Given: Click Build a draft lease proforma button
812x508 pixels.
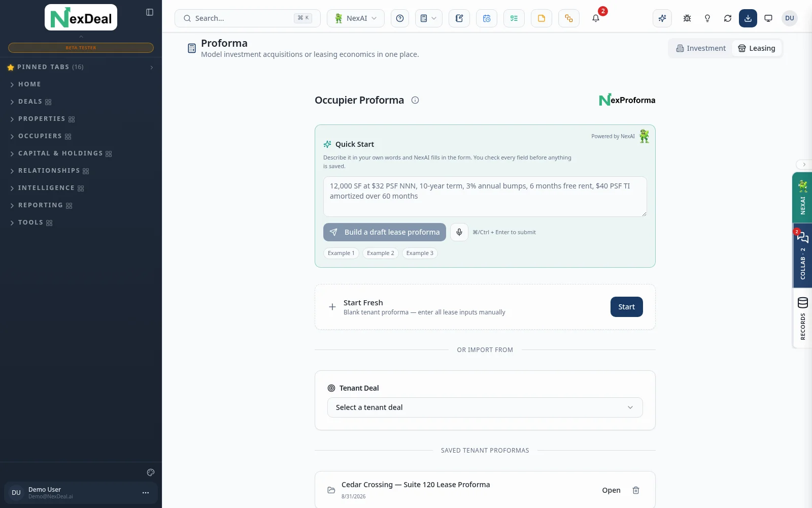Looking at the screenshot, I should 385,232.
